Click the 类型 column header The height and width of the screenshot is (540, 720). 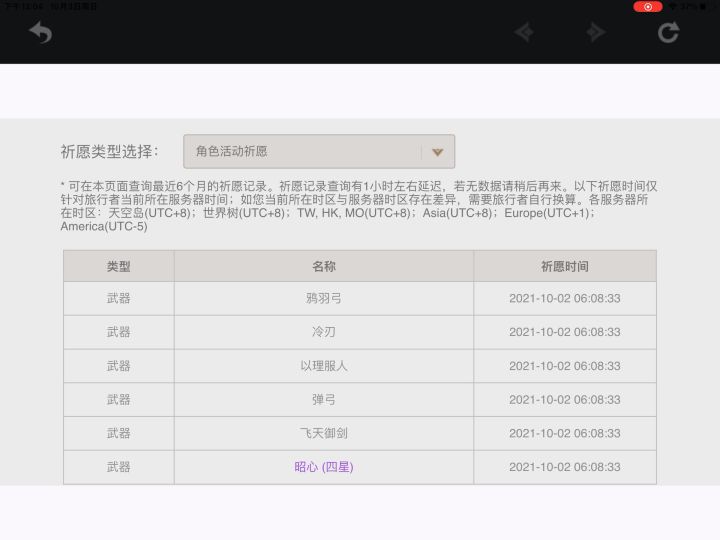point(118,266)
